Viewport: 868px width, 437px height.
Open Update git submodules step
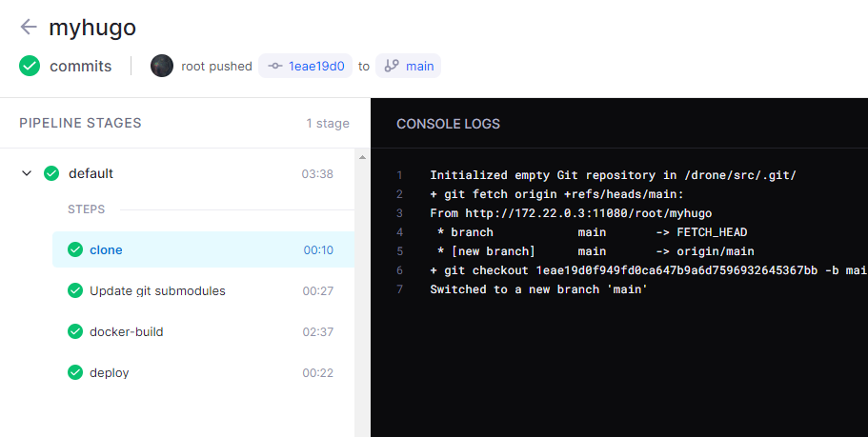[x=203, y=291]
